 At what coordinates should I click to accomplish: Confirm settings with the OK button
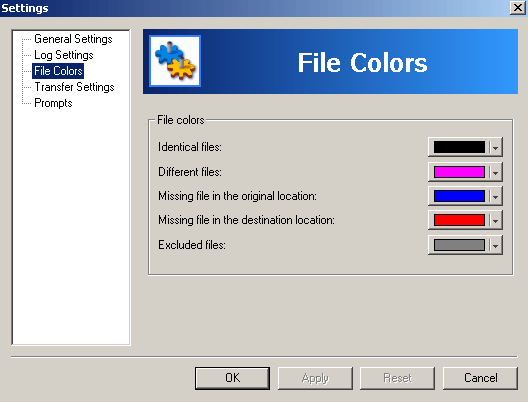click(x=232, y=378)
